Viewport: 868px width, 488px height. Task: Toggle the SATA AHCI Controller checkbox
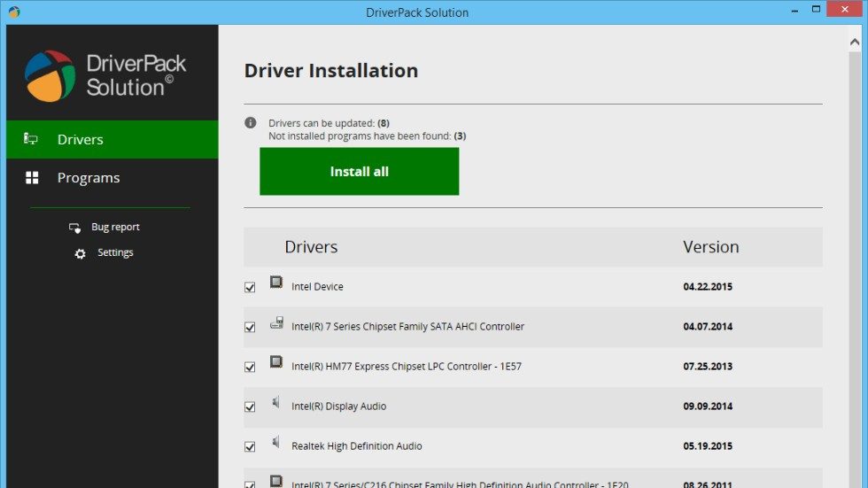(250, 327)
